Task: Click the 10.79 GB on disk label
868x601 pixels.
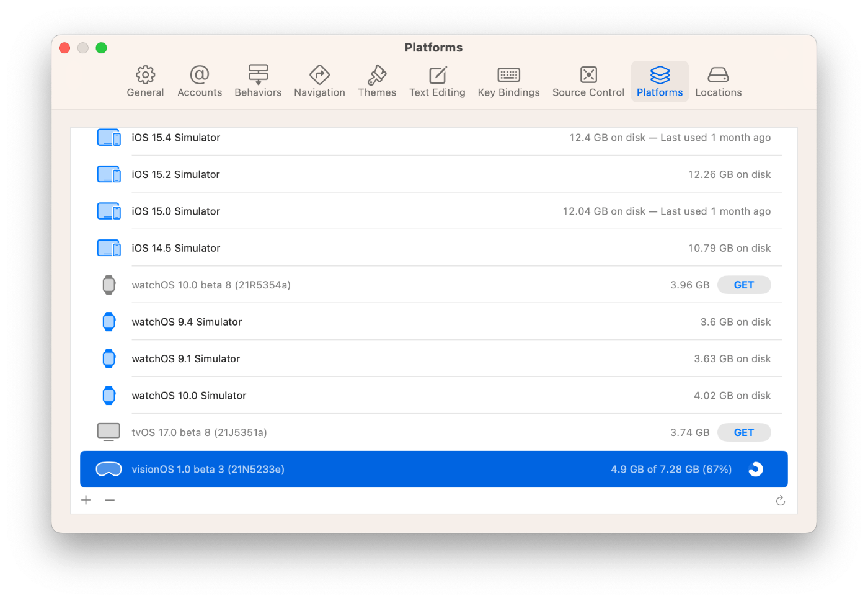Action: tap(729, 248)
